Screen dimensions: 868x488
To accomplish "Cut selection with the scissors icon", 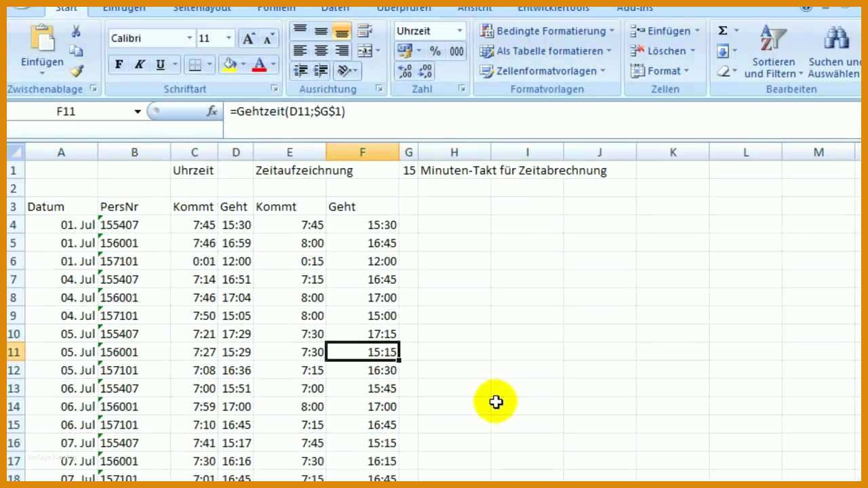I will (x=76, y=31).
